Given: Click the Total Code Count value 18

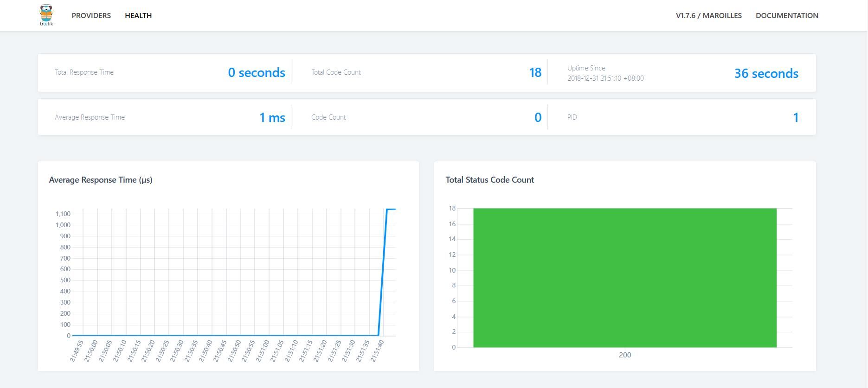Looking at the screenshot, I should pos(535,72).
